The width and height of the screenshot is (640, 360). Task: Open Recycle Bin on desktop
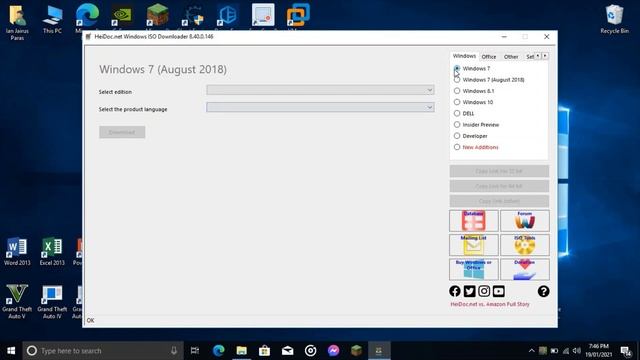[614, 19]
